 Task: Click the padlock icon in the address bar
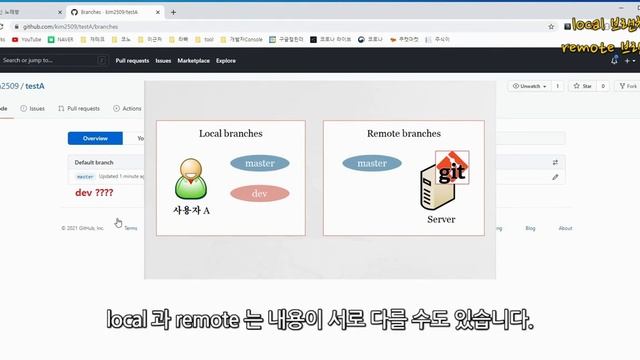click(x=16, y=27)
